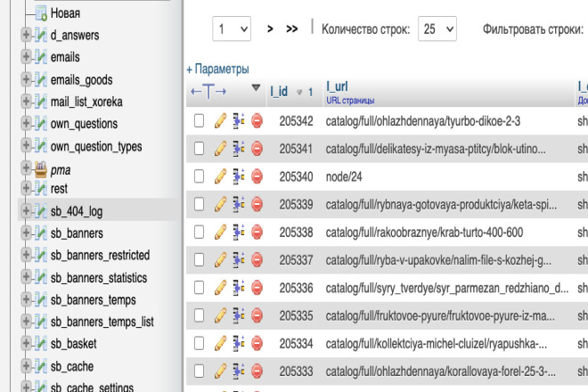Expand the own_questions tree node
Image resolution: width=588 pixels, height=392 pixels.
click(26, 123)
